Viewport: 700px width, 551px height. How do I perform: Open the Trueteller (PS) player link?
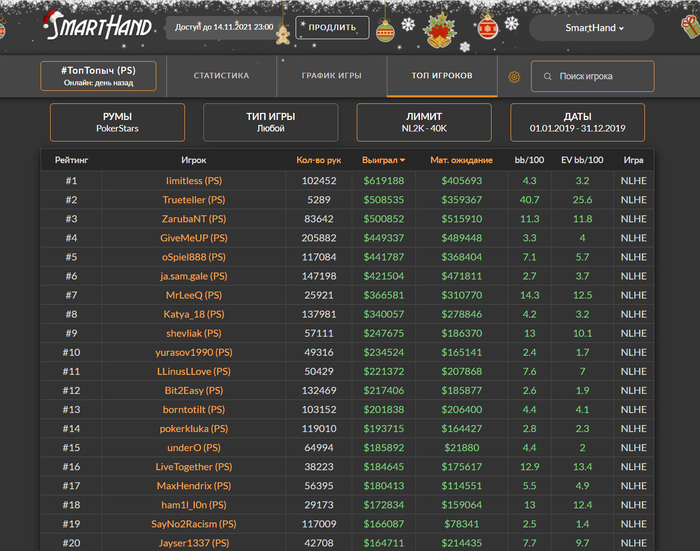pos(193,200)
